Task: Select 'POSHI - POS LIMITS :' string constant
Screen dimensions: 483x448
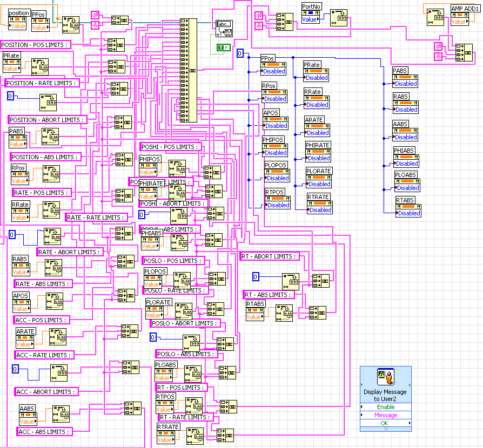Action: (x=171, y=147)
